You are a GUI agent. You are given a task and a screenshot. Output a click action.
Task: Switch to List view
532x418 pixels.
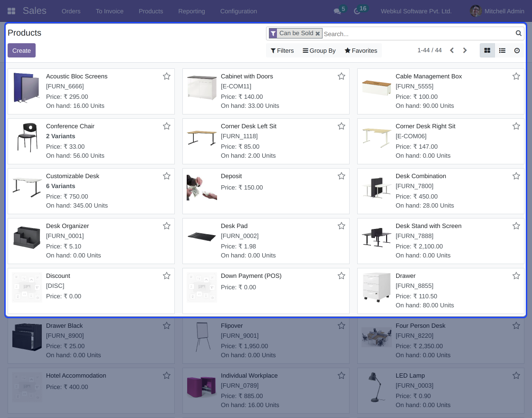pos(502,50)
